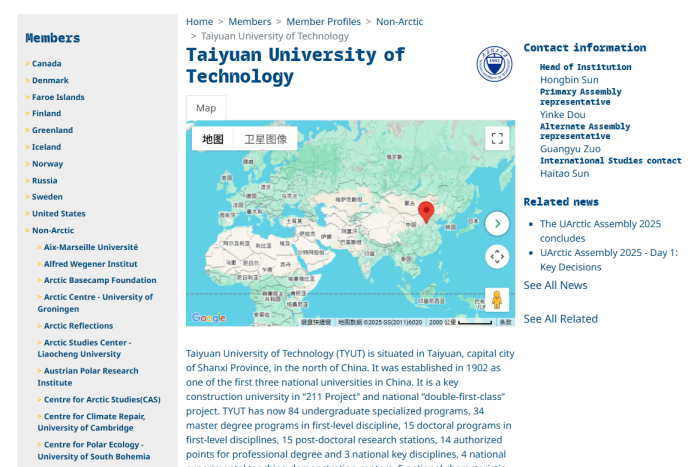
Task: Click the See All Related link
Action: coord(560,319)
